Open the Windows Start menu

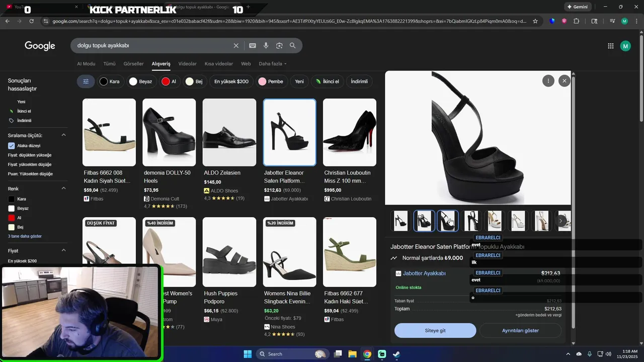click(248, 354)
